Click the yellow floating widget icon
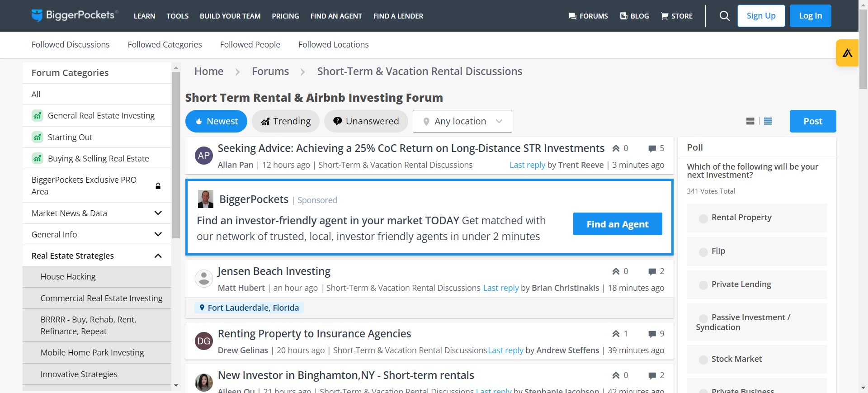Image resolution: width=868 pixels, height=393 pixels. [847, 53]
